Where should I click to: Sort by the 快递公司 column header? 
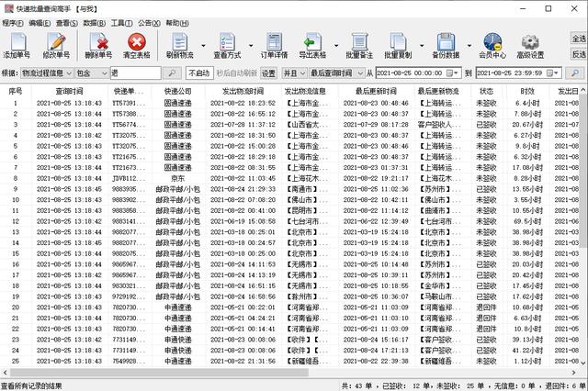[178, 92]
